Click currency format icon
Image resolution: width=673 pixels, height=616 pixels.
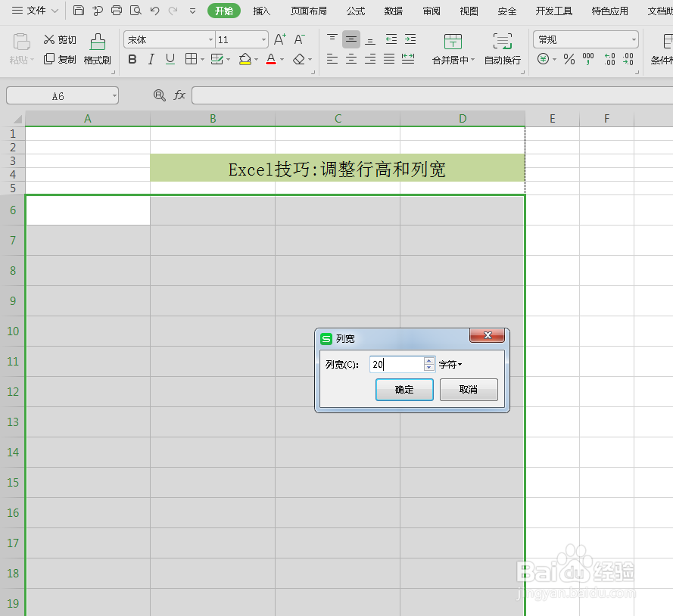[543, 59]
